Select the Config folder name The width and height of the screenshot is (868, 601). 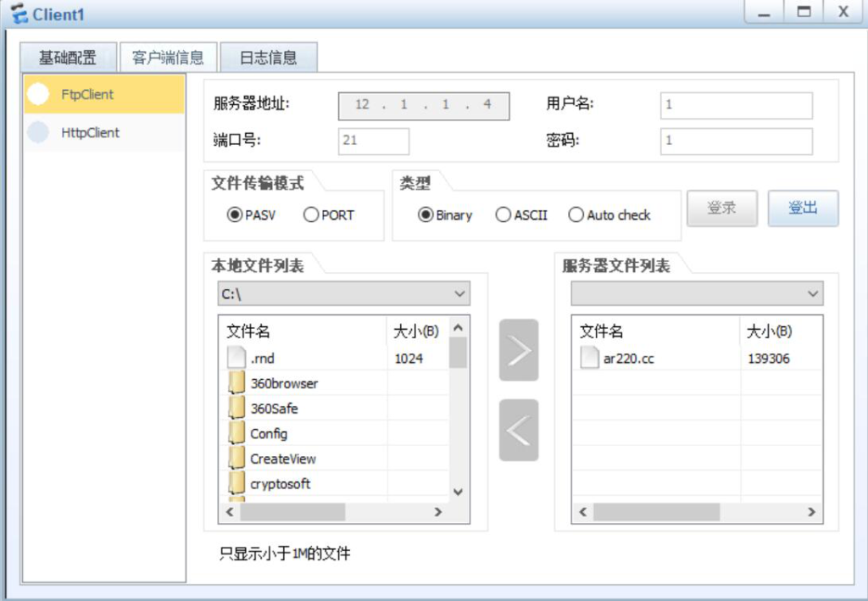click(x=269, y=434)
